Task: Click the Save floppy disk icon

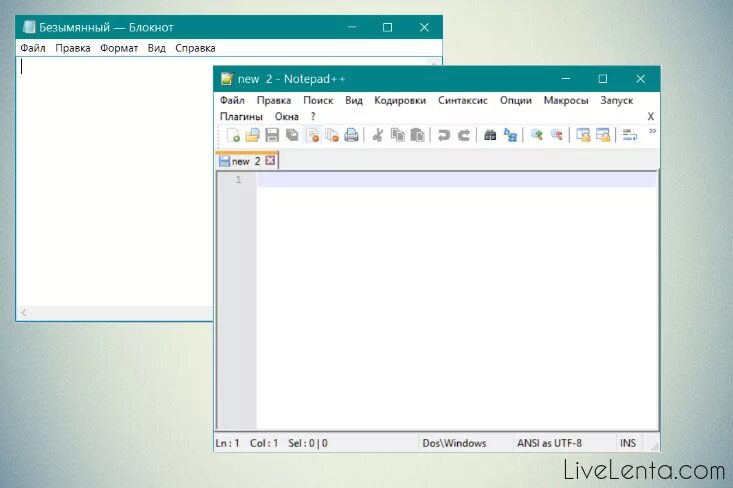Action: (x=272, y=135)
